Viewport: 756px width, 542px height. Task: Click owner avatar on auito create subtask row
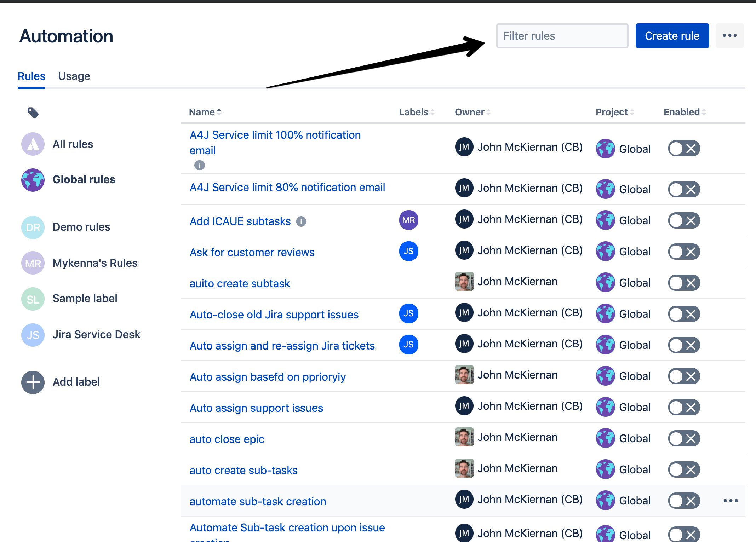point(464,281)
